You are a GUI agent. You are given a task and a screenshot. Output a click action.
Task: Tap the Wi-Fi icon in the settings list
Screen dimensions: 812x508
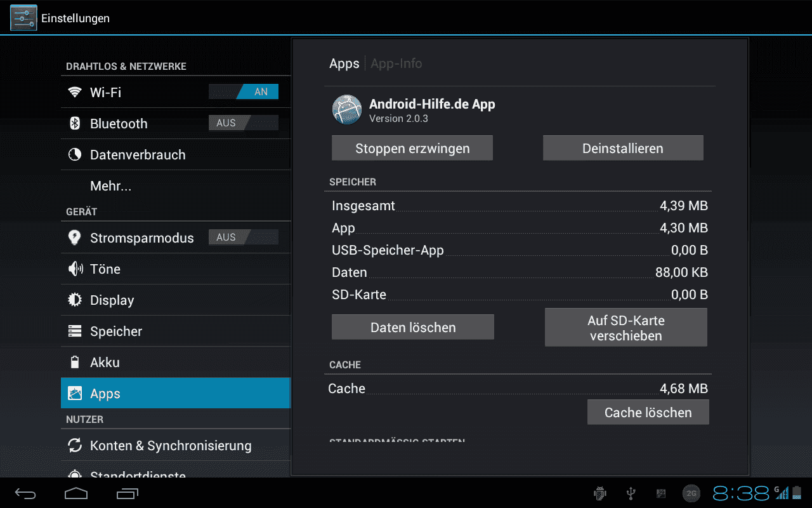(75, 92)
